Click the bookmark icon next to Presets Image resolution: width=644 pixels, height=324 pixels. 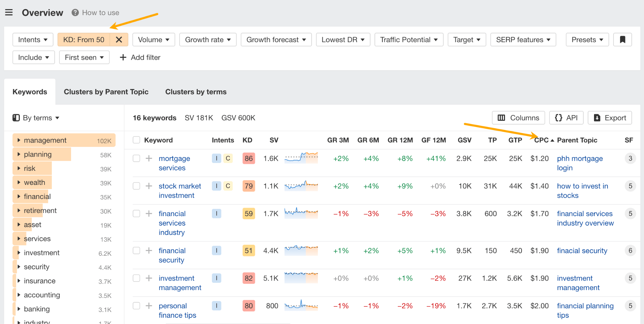tap(623, 39)
